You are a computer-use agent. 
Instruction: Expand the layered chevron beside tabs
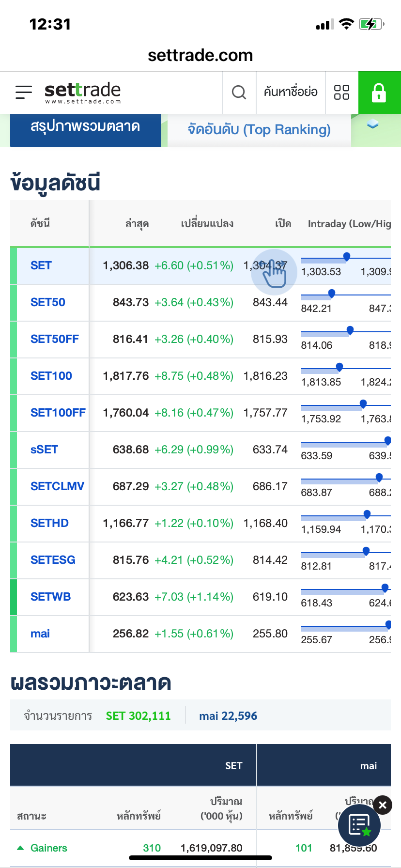click(372, 124)
